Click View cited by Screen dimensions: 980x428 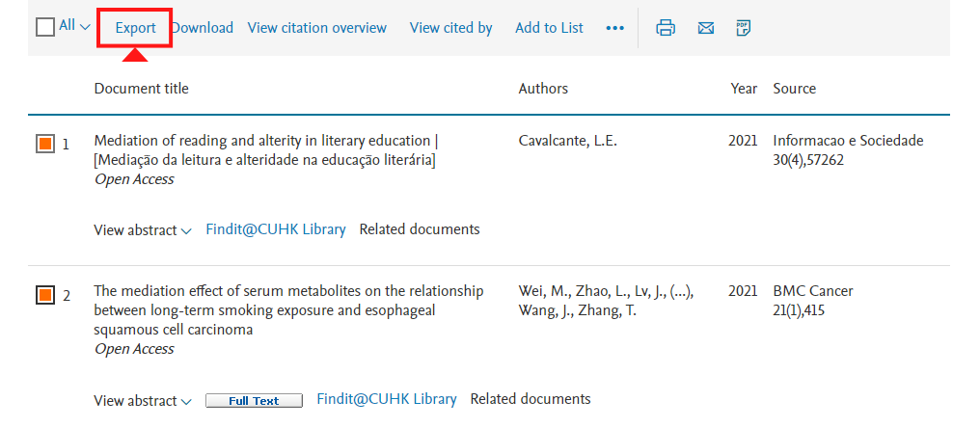451,28
